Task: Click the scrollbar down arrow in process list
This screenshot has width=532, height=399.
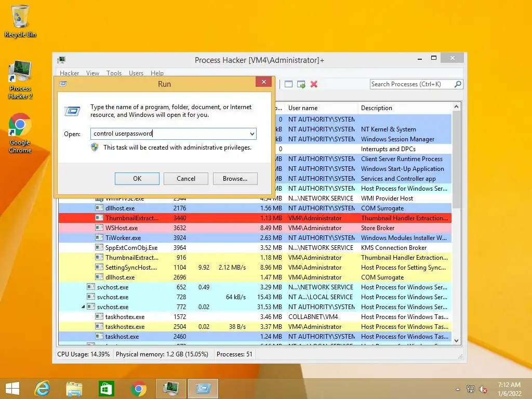Action: [x=456, y=341]
